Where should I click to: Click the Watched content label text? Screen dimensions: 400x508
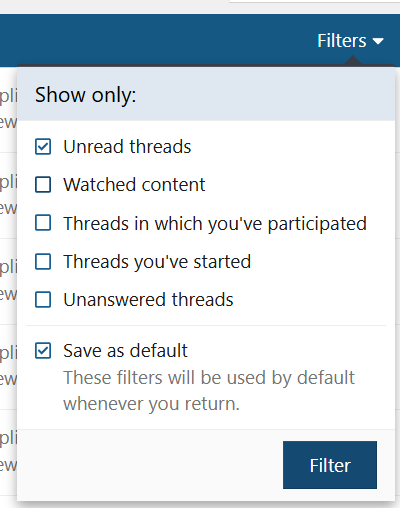134,185
